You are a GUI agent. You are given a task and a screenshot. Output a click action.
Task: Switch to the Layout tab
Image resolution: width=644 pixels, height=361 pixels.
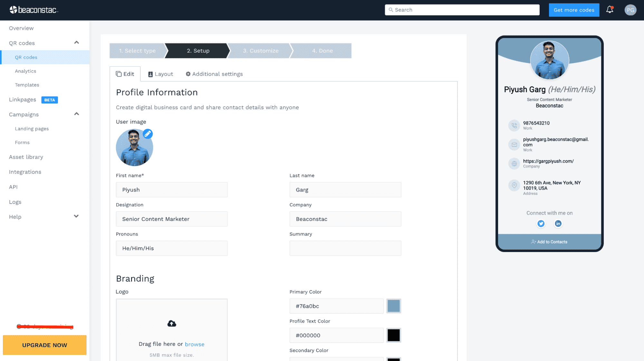[160, 74]
